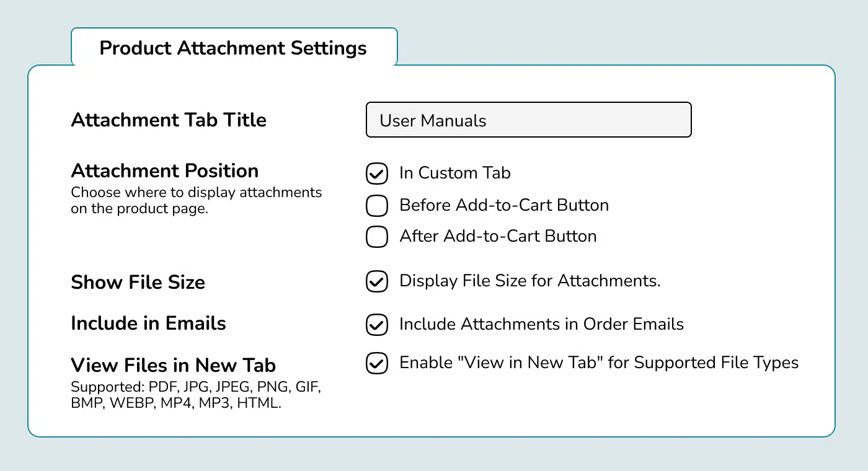Image resolution: width=868 pixels, height=471 pixels.
Task: Click the View Files in New Tab heading
Action: pyautogui.click(x=173, y=365)
